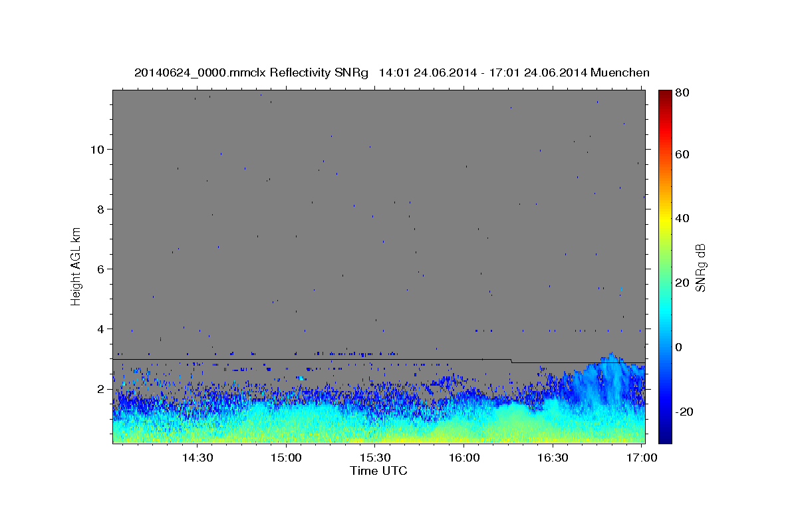Image resolution: width=798 pixels, height=532 pixels.
Task: Click the height tick label 8
Action: (102, 209)
